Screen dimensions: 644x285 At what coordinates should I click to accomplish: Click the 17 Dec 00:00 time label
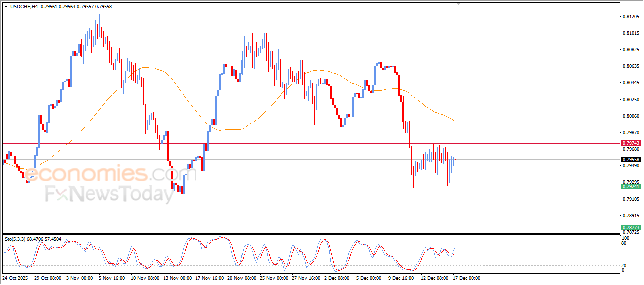tap(467, 277)
